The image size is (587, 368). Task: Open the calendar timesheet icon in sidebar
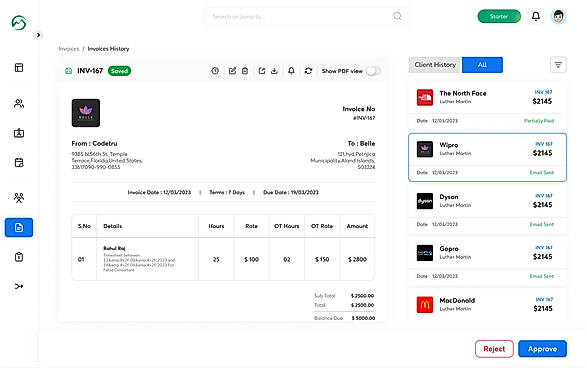tap(19, 162)
